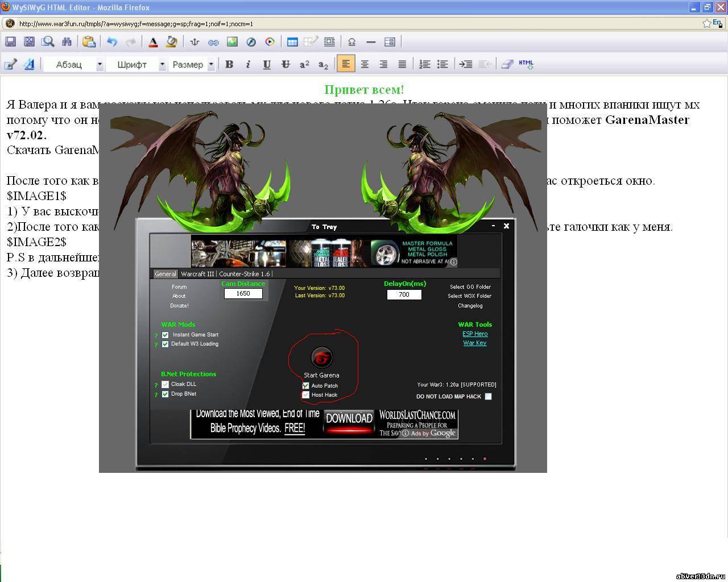Insert a bulleted list
Screen dimensions: 728x582
pos(442,64)
